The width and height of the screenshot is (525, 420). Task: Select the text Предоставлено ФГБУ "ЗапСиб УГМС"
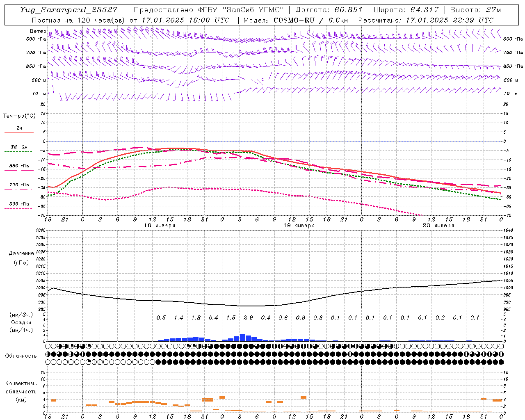(209, 10)
